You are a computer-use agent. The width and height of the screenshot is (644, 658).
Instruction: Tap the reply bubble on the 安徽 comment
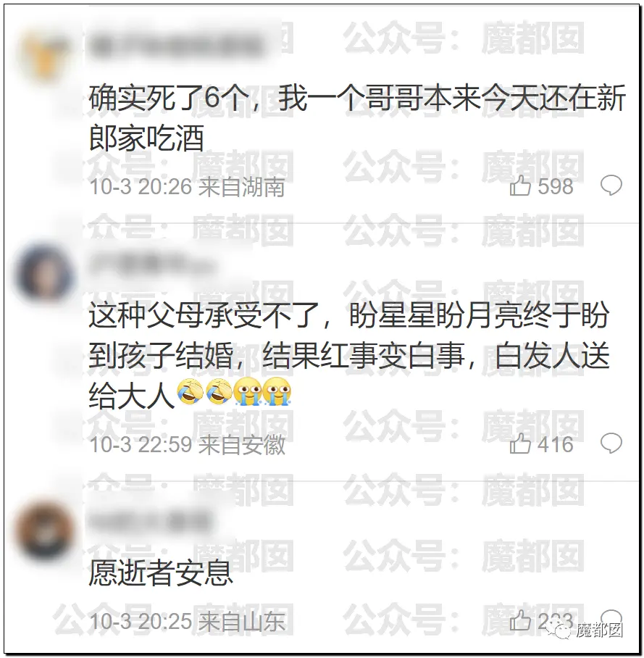tap(611, 443)
